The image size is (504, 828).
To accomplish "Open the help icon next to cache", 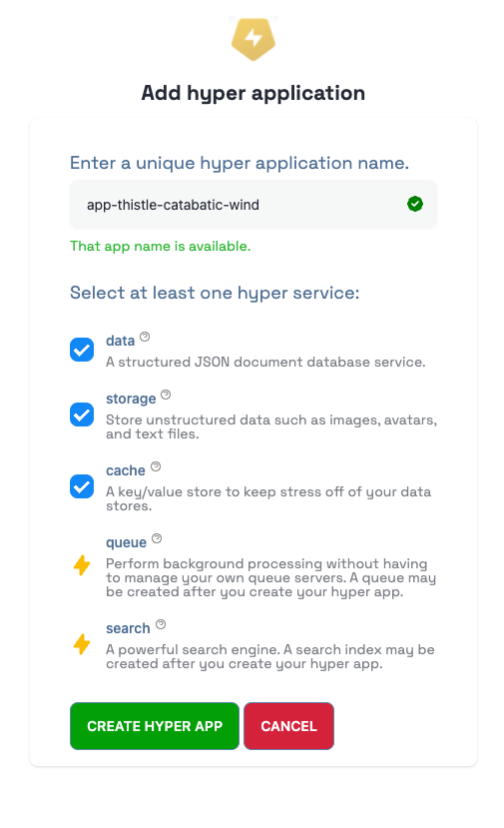I will click(x=156, y=466).
